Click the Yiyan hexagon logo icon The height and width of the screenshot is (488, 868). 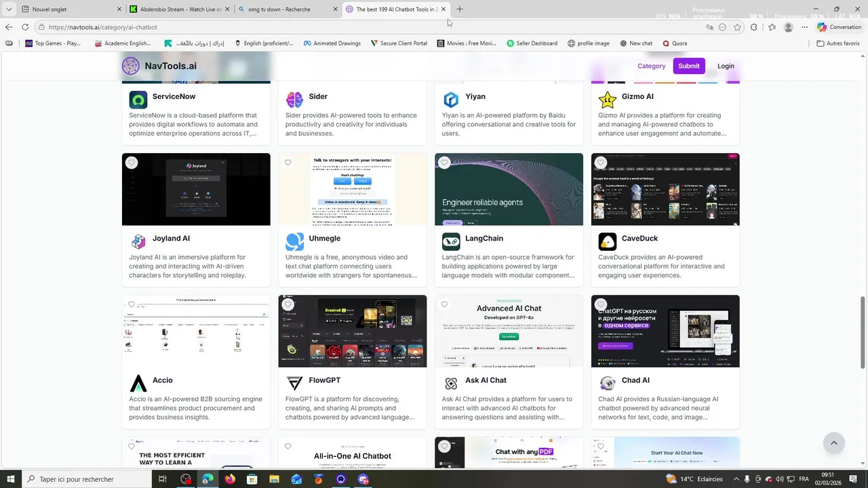pos(451,100)
